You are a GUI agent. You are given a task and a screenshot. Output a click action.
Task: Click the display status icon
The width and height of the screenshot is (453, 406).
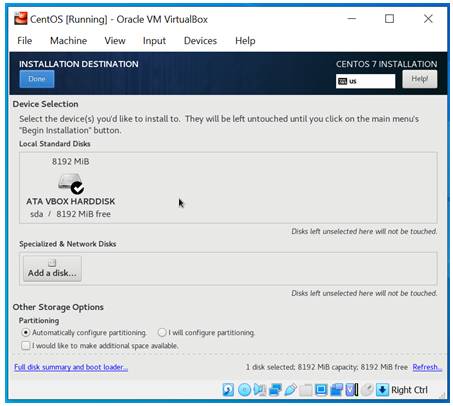pyautogui.click(x=321, y=390)
